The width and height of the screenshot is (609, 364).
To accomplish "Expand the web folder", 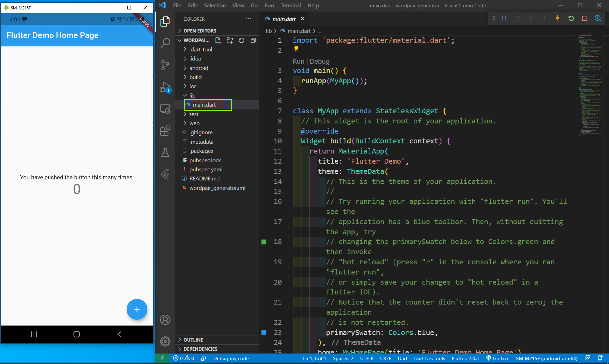I will (194, 123).
